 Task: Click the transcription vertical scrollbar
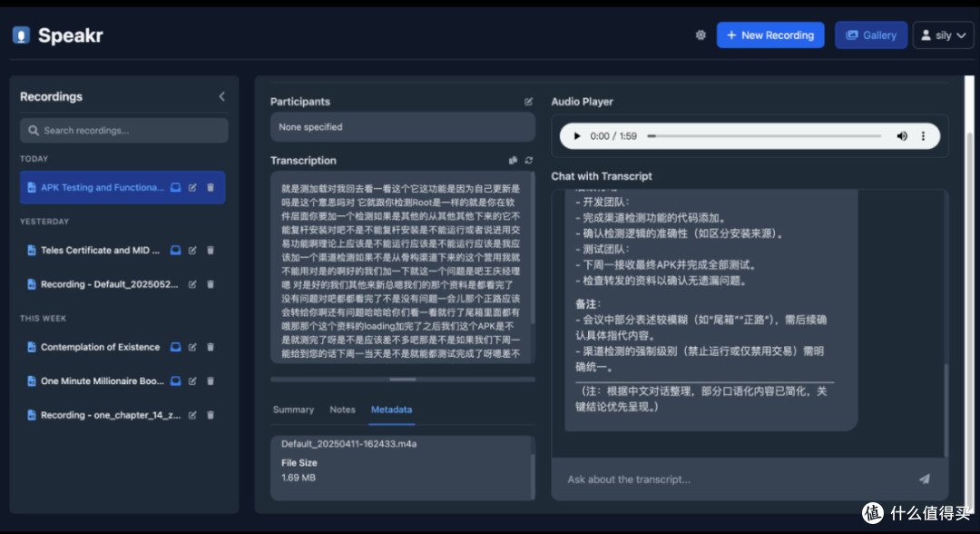(x=533, y=249)
